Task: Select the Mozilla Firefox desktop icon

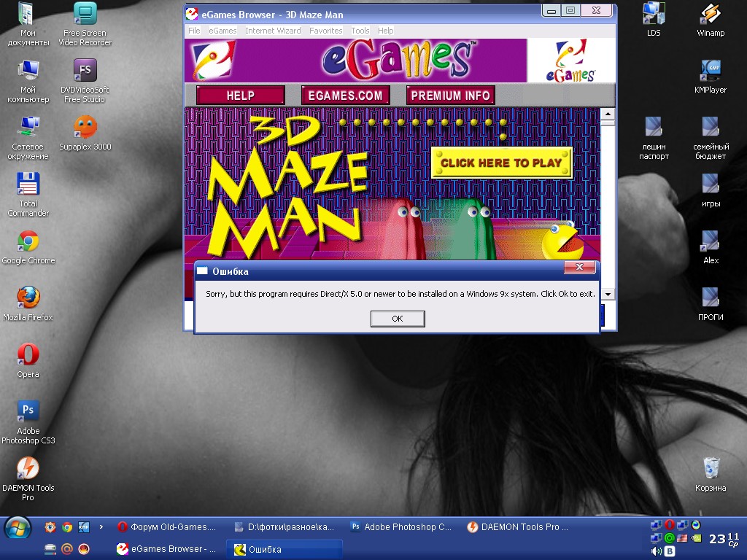Action: [28, 304]
